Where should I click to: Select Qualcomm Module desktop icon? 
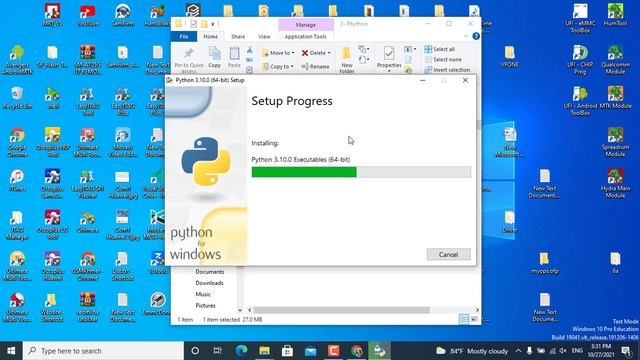615,60
